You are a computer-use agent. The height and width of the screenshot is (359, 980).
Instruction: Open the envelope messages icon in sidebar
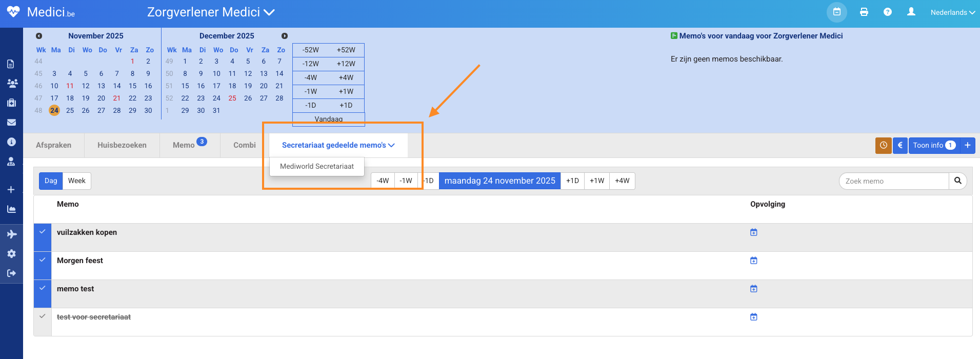coord(11,123)
